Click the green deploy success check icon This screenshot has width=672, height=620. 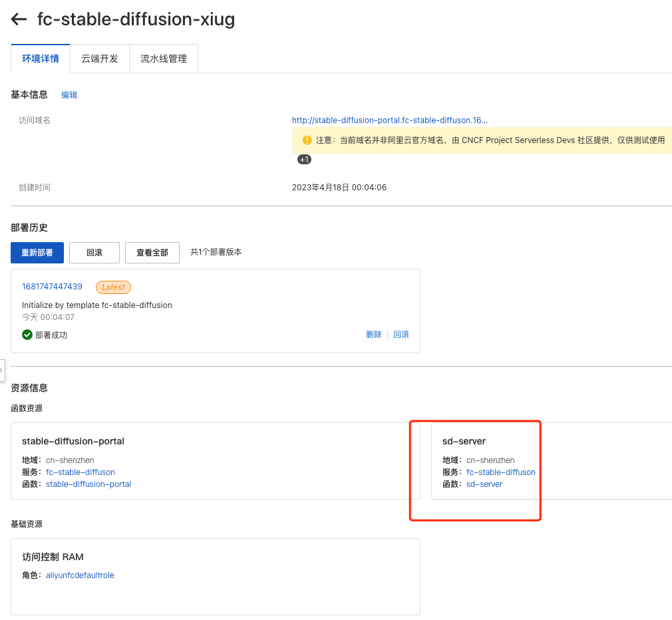[27, 335]
